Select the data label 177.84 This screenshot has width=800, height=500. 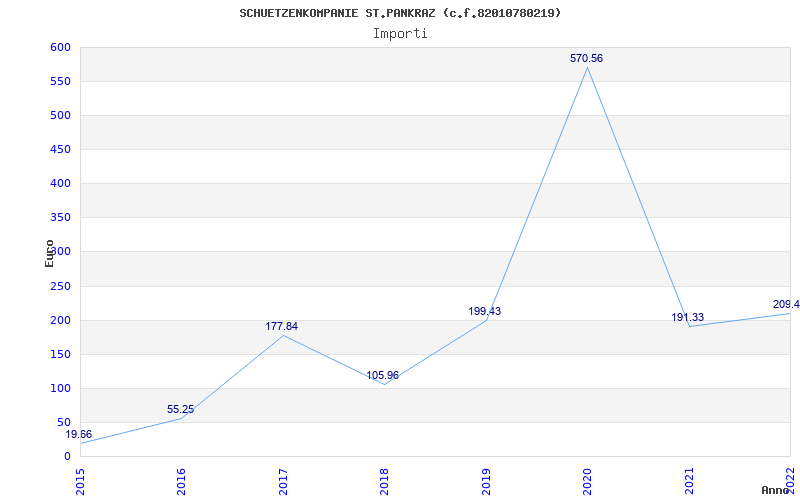pyautogui.click(x=282, y=327)
